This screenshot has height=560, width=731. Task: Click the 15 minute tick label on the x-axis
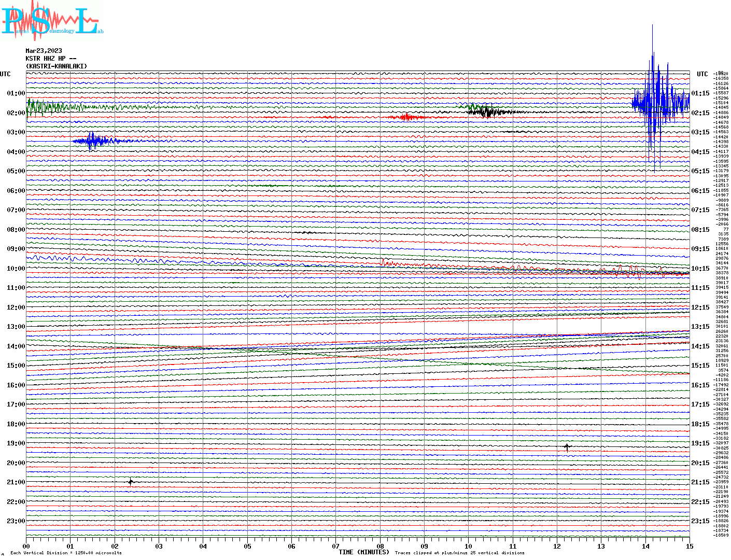(x=690, y=547)
